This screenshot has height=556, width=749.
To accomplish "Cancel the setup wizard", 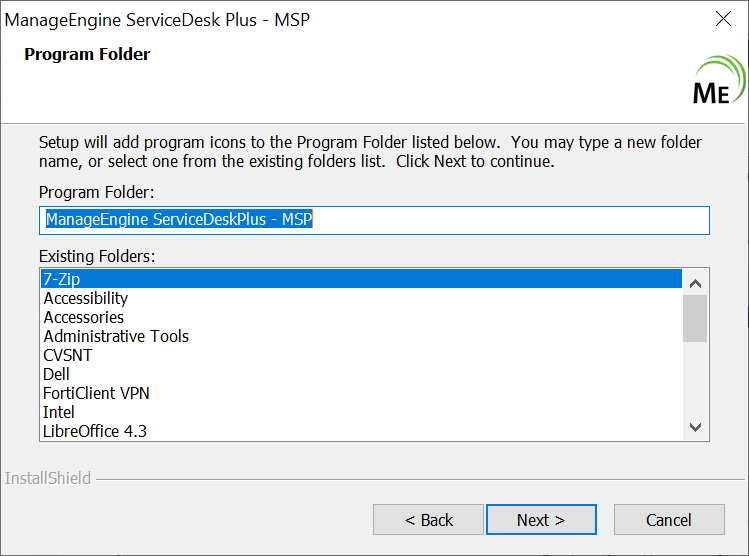I will tap(669, 520).
